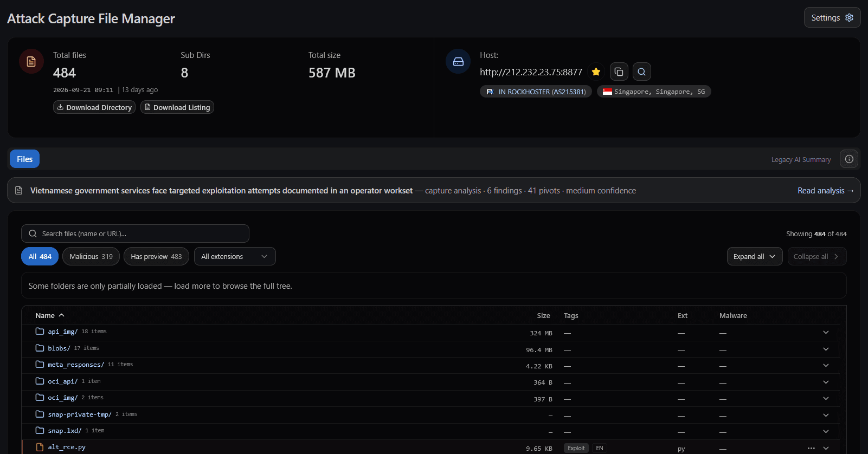The height and width of the screenshot is (454, 868).
Task: Click the alt_rce.py file icon
Action: tap(40, 447)
